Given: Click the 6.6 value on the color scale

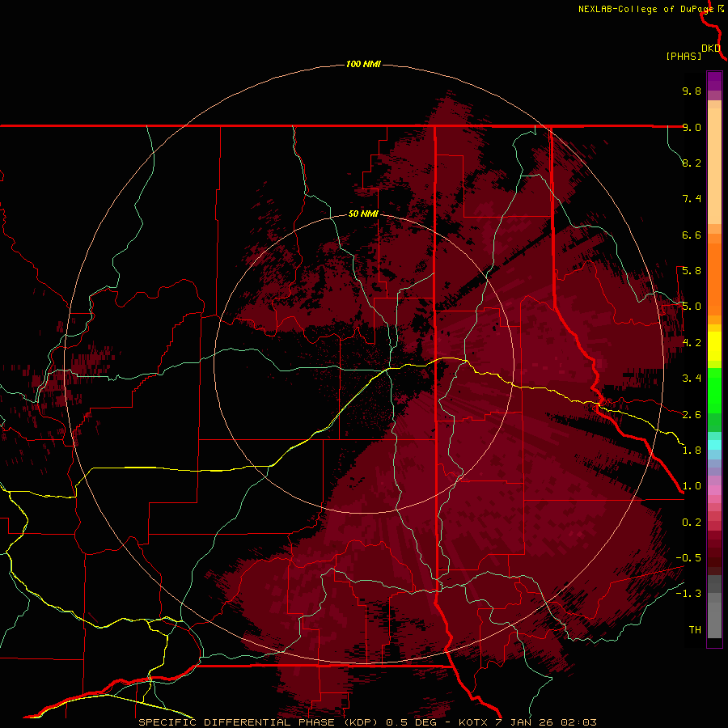Looking at the screenshot, I should (x=692, y=235).
